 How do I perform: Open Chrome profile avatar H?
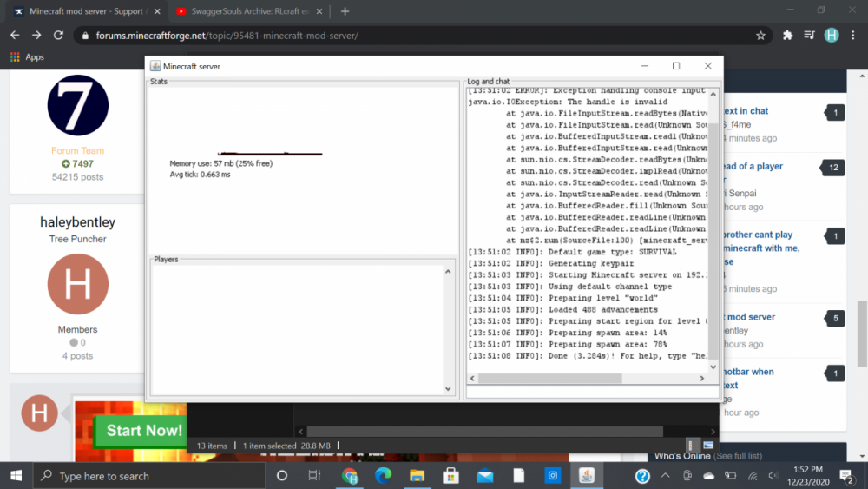click(831, 36)
